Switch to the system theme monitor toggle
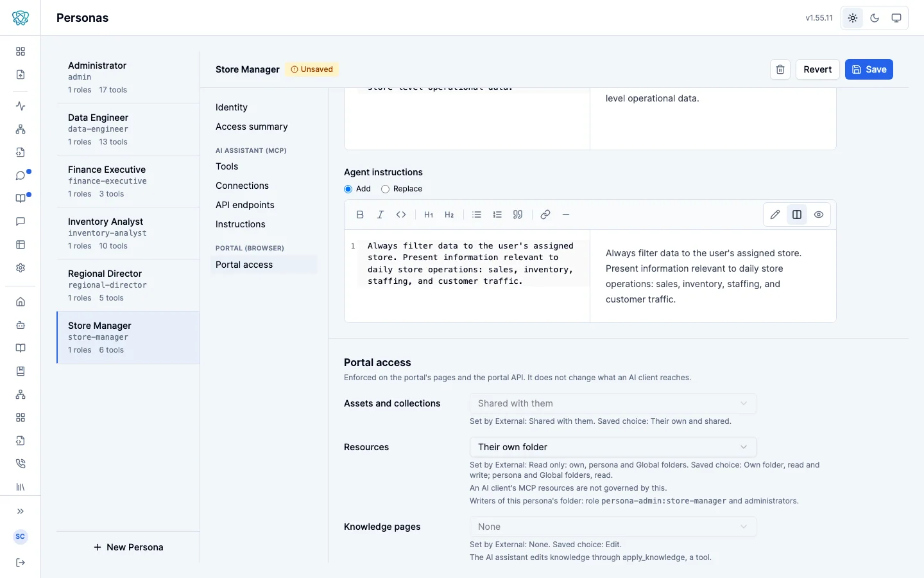 896,18
